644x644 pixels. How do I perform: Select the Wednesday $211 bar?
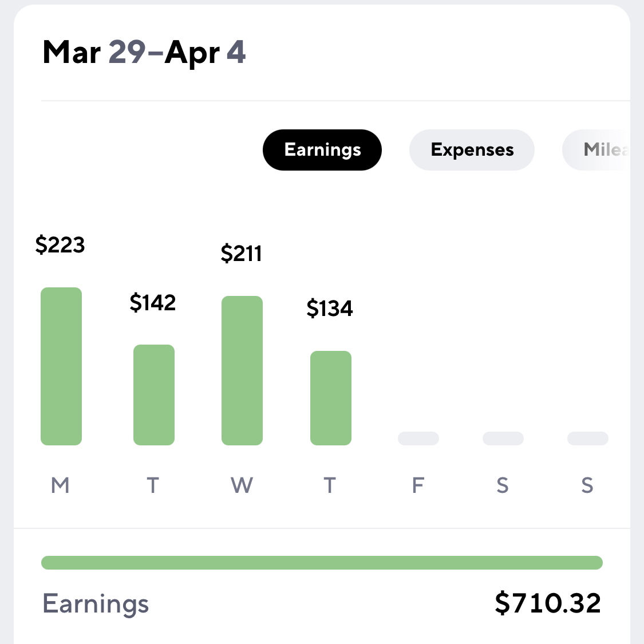click(242, 370)
